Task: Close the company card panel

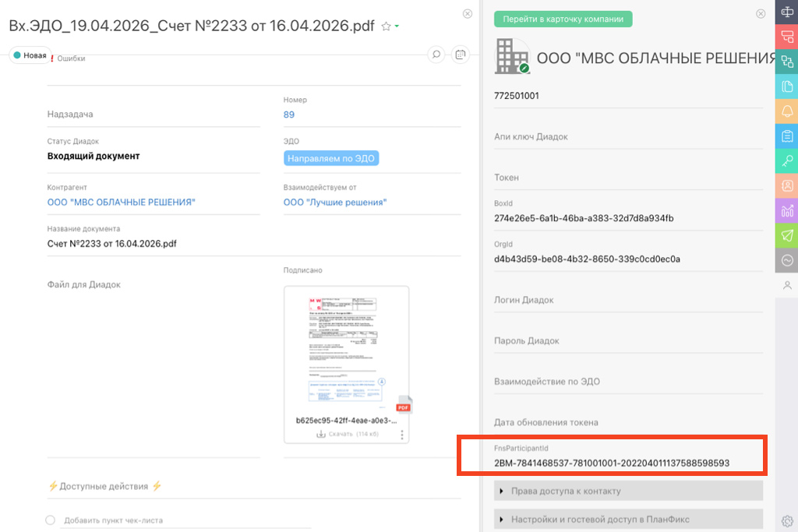Action: point(761,14)
